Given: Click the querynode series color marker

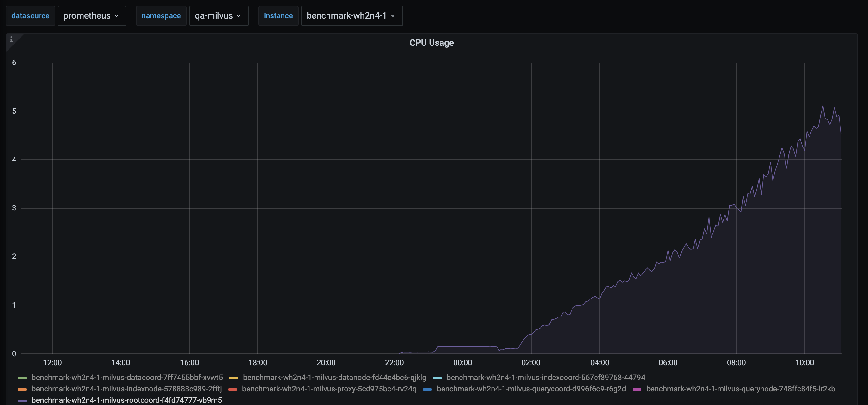Looking at the screenshot, I should pos(638,389).
